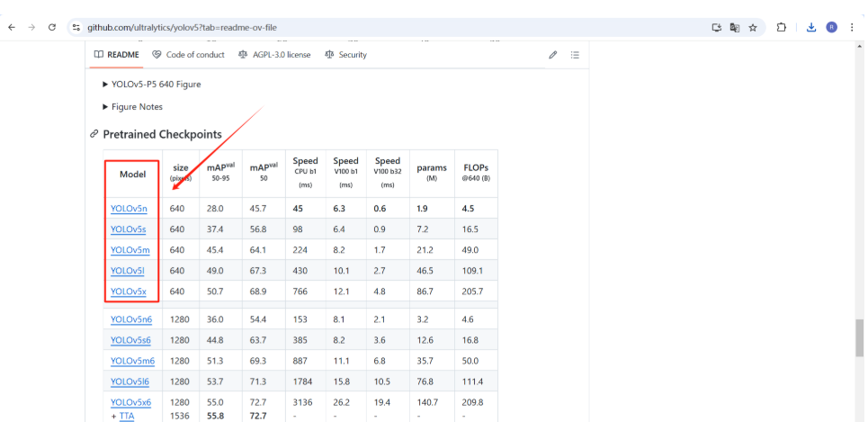The image size is (868, 422).
Task: Switch to the AGPL-3.0 license tab
Action: pyautogui.click(x=274, y=55)
